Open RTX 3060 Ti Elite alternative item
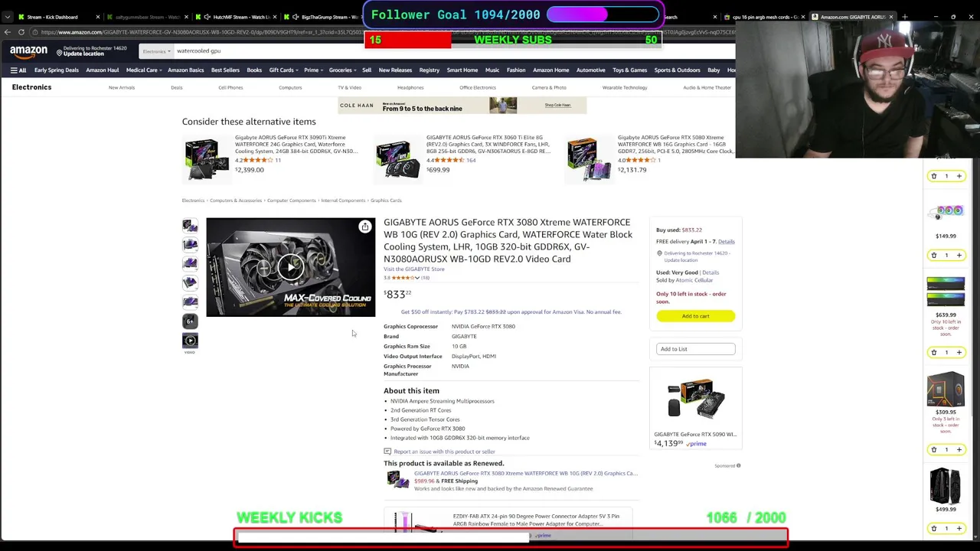Viewport: 980px width, 551px height. tap(488, 144)
